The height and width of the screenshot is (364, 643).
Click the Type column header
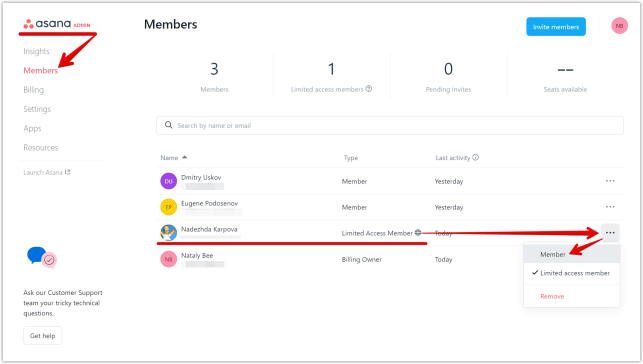click(351, 158)
